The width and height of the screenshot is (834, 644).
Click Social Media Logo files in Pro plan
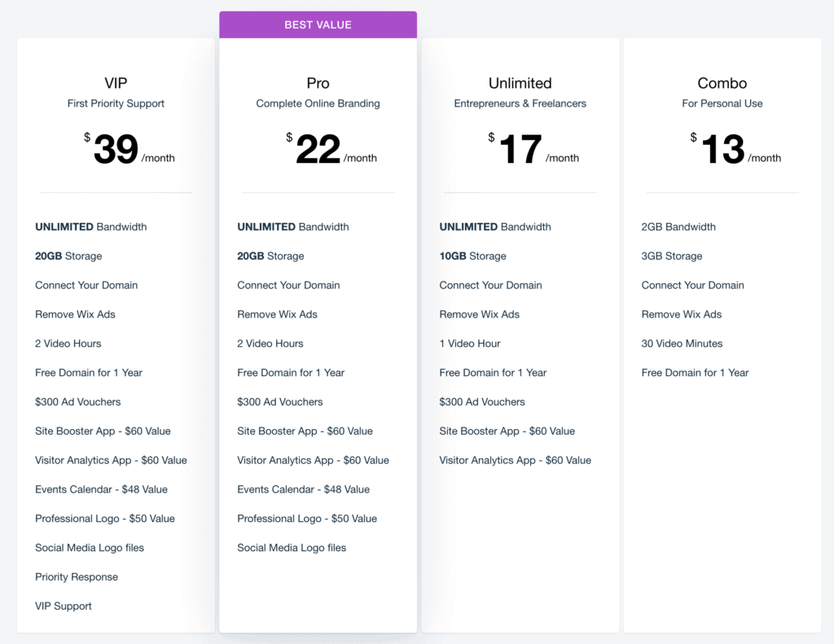(x=292, y=548)
